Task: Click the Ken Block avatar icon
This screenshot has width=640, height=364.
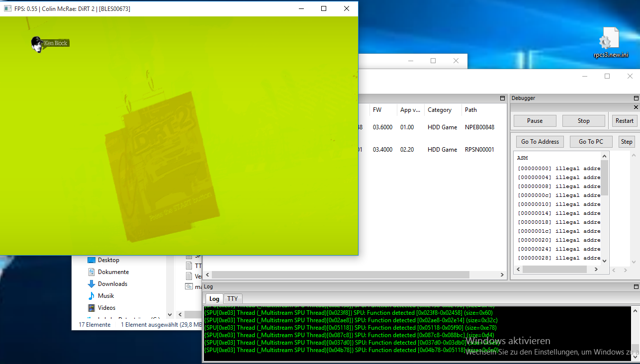Action: (36, 44)
